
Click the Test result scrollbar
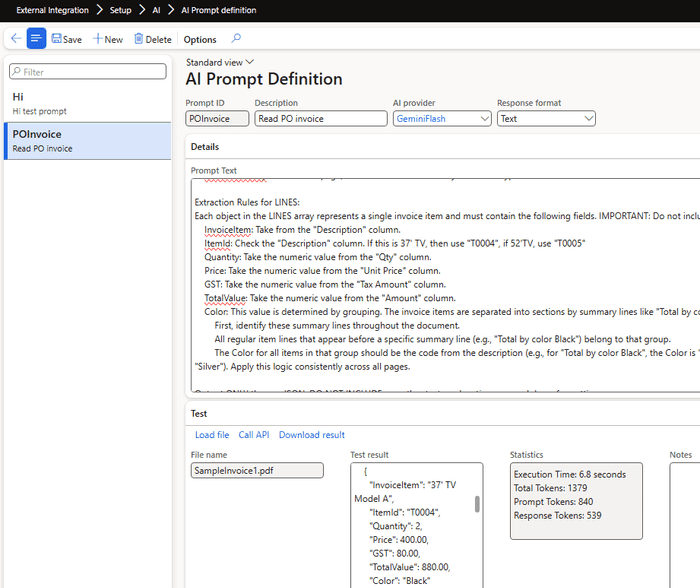point(476,504)
